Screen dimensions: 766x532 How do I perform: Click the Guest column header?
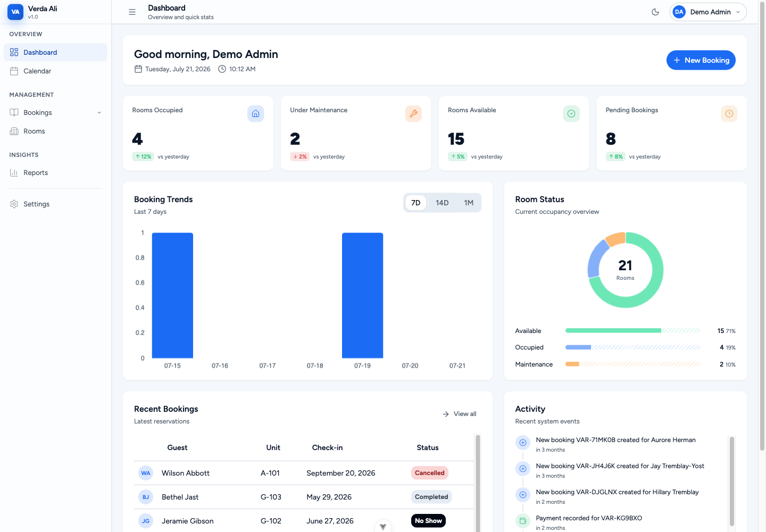[x=177, y=447]
